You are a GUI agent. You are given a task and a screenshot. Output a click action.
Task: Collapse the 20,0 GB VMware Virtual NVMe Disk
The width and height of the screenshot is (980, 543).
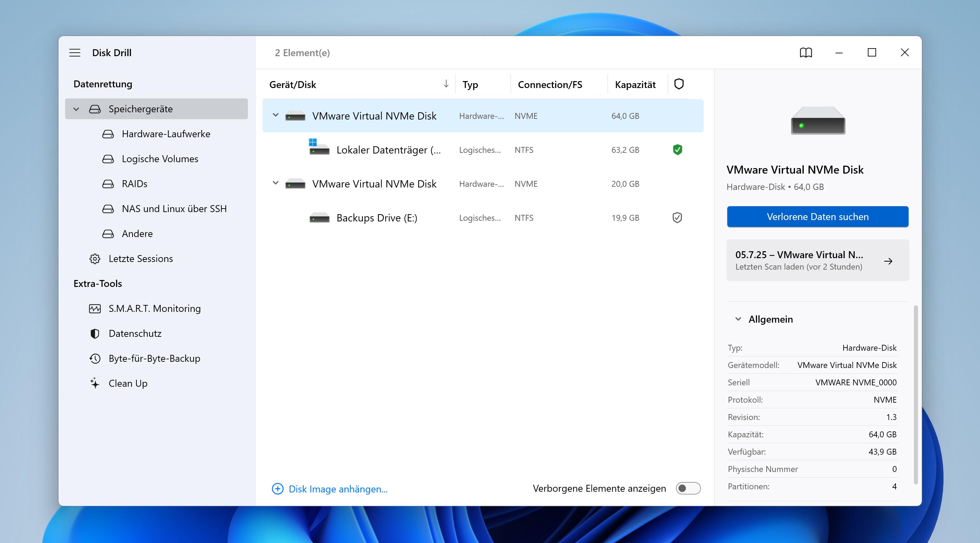click(276, 183)
